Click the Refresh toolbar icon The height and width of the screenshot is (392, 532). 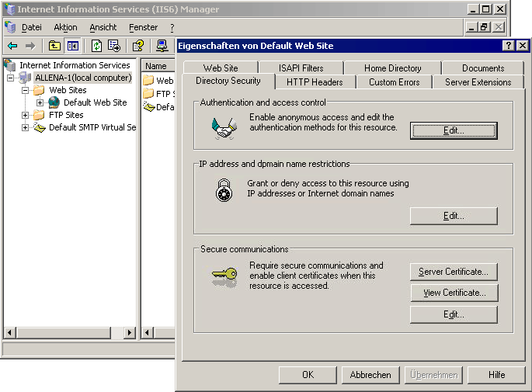(x=97, y=46)
